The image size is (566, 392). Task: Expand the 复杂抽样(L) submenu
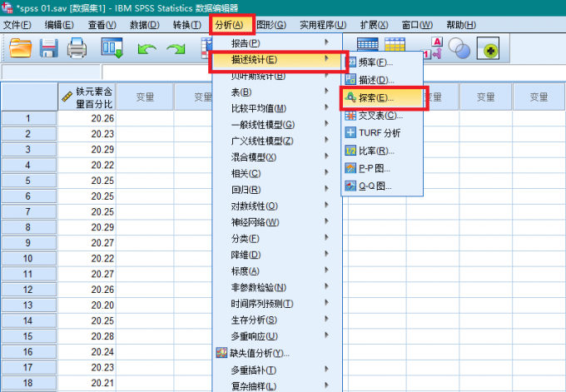click(x=277, y=385)
